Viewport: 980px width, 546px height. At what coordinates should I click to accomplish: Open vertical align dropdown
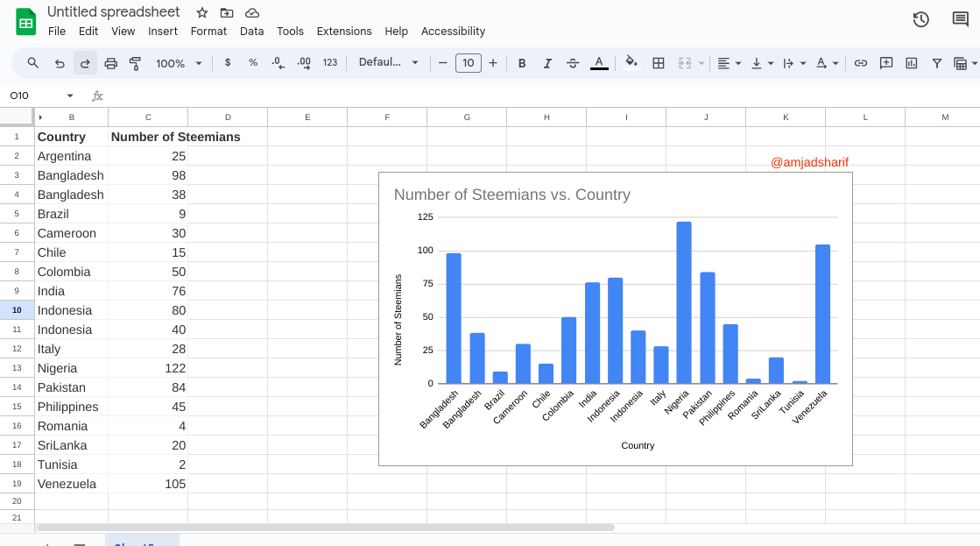pos(762,63)
